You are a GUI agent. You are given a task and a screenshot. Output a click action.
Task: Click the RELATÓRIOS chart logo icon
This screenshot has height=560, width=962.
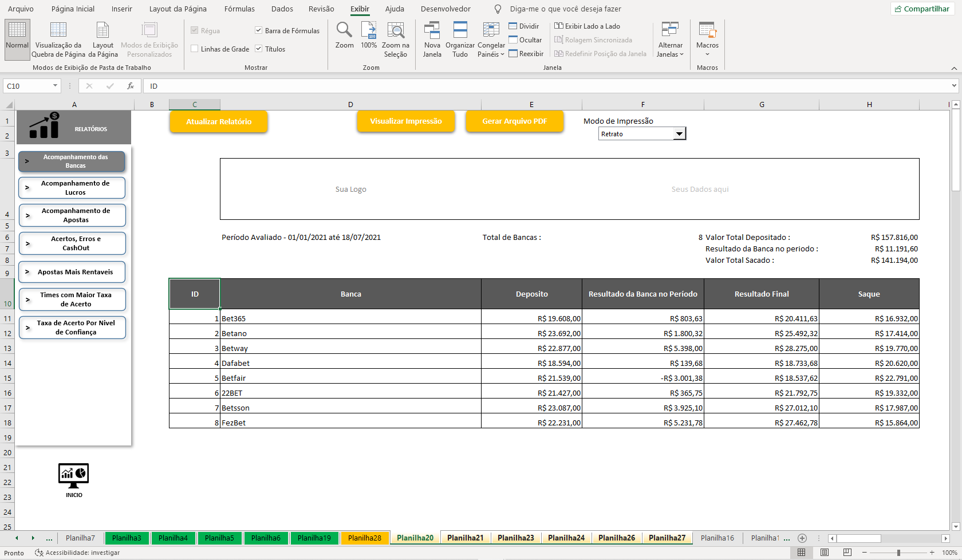click(x=45, y=125)
